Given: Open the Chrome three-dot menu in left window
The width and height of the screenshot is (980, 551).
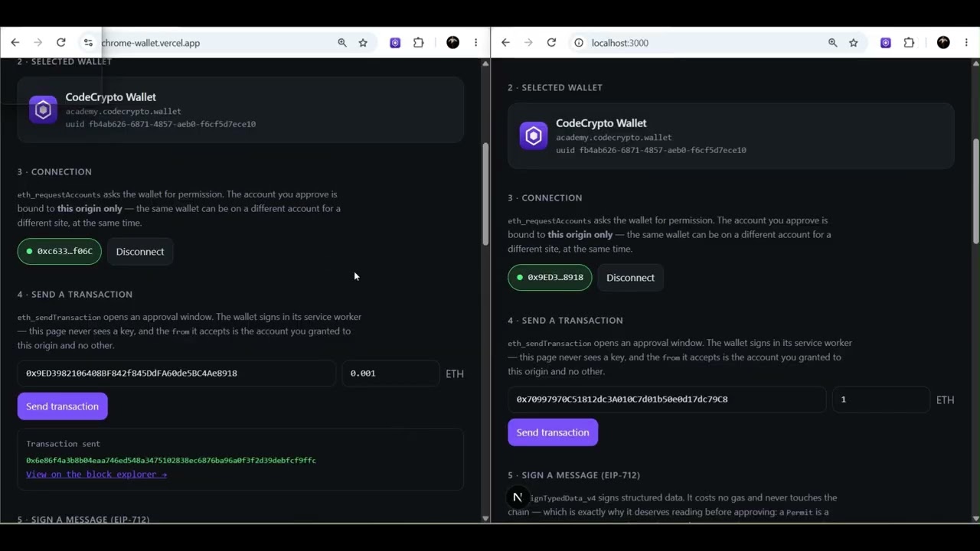Looking at the screenshot, I should pyautogui.click(x=476, y=43).
